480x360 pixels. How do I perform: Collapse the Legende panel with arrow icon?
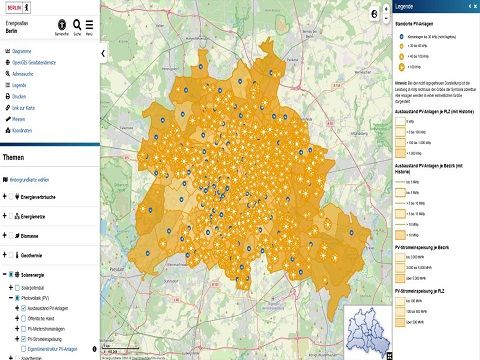coord(470,6)
